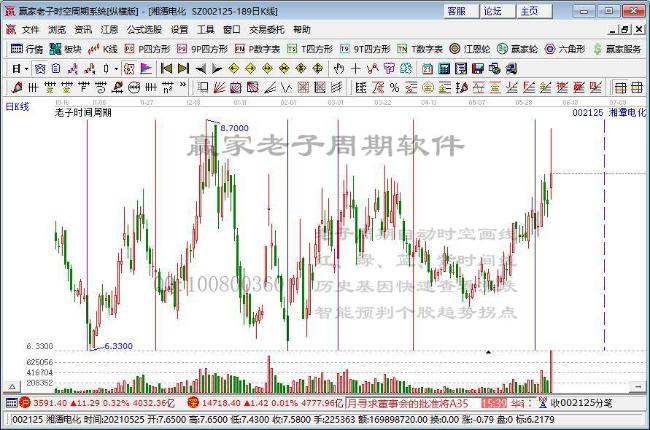Step back with the left arrow
The height and width of the screenshot is (430, 650).
tap(201, 68)
